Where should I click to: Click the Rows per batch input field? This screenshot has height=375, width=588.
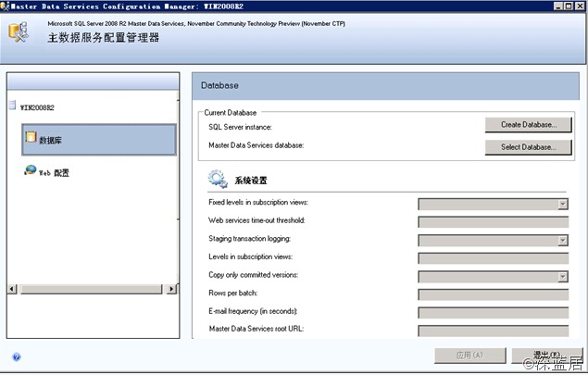(x=494, y=294)
